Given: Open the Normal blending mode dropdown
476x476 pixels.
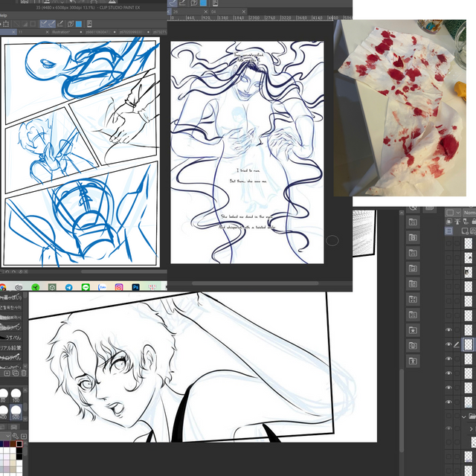Looking at the screenshot, I should coord(469,213).
